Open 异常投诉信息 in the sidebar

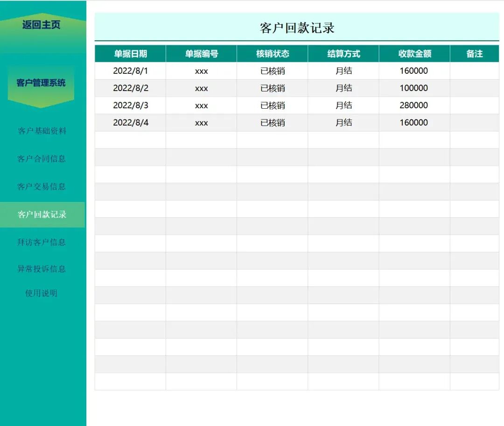42,269
